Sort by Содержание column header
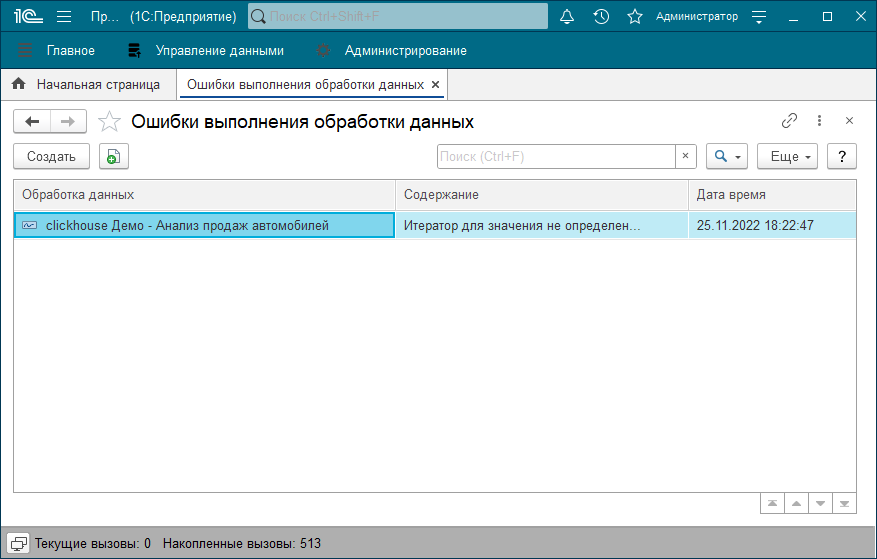Viewport: 877px width, 559px height. tap(542, 195)
